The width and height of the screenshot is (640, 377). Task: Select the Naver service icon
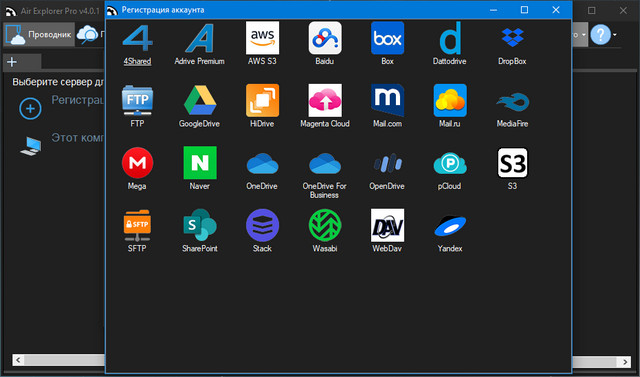click(200, 163)
